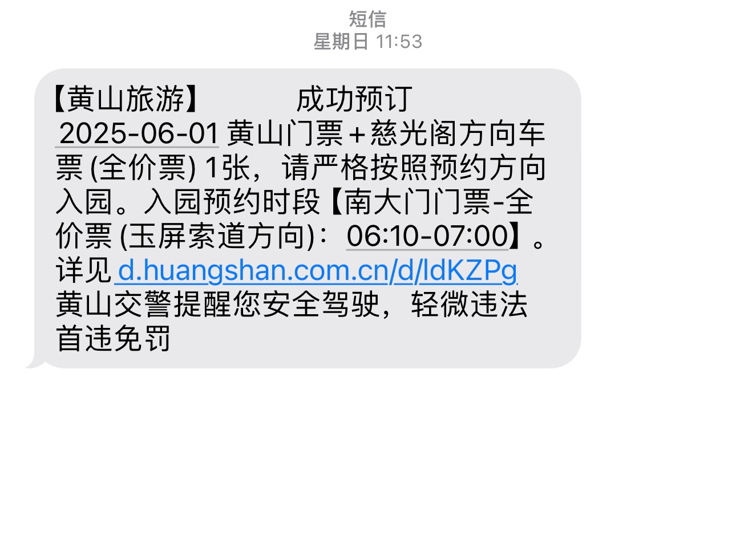Viewport: 736px width, 560px height.
Task: Click the 入园预约时段 text
Action: (232, 202)
